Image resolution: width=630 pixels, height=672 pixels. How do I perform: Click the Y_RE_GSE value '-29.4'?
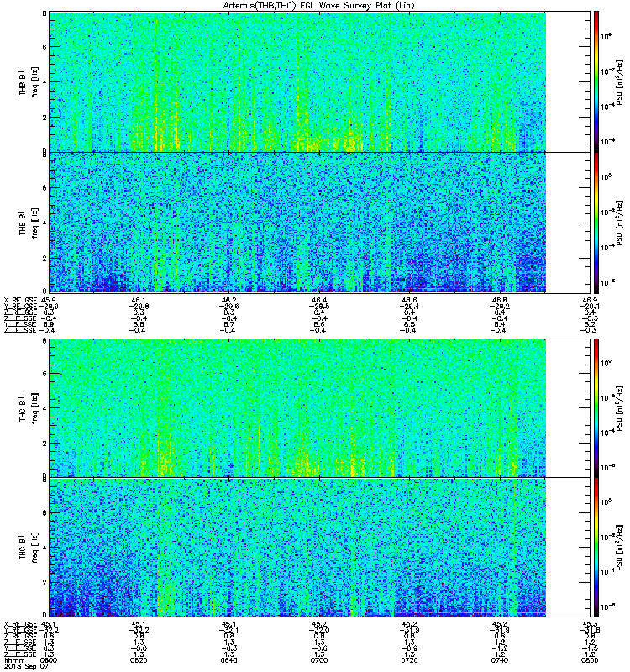(409, 307)
